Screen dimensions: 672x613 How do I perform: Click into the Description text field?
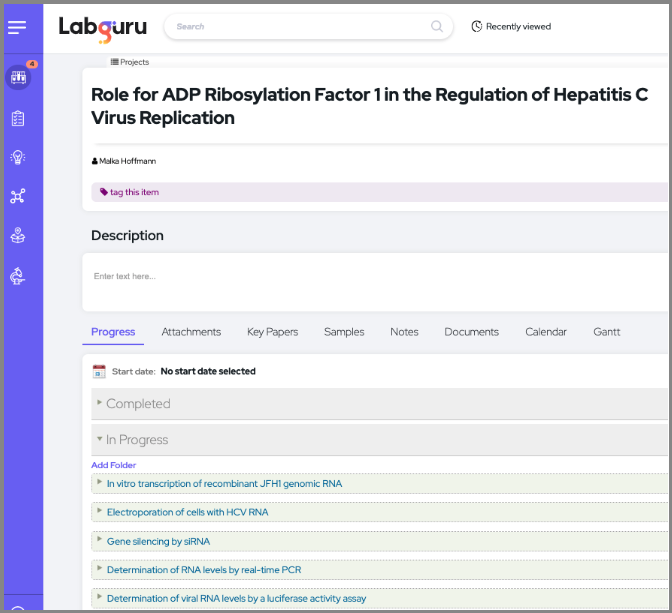(x=375, y=277)
